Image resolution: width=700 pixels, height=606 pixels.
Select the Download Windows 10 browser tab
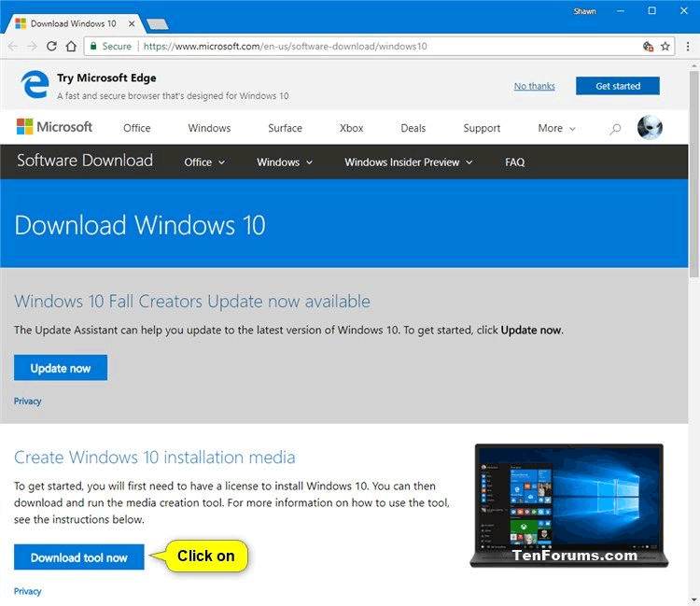click(x=73, y=23)
